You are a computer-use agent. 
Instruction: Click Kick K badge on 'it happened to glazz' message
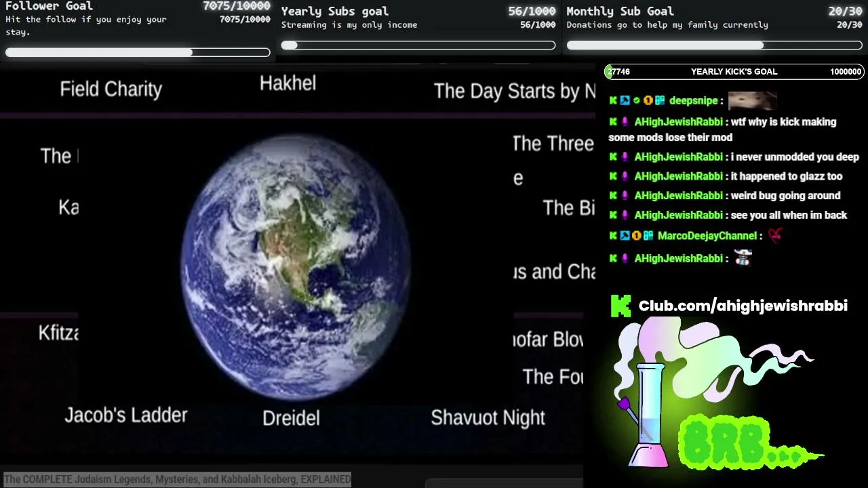[x=613, y=176]
